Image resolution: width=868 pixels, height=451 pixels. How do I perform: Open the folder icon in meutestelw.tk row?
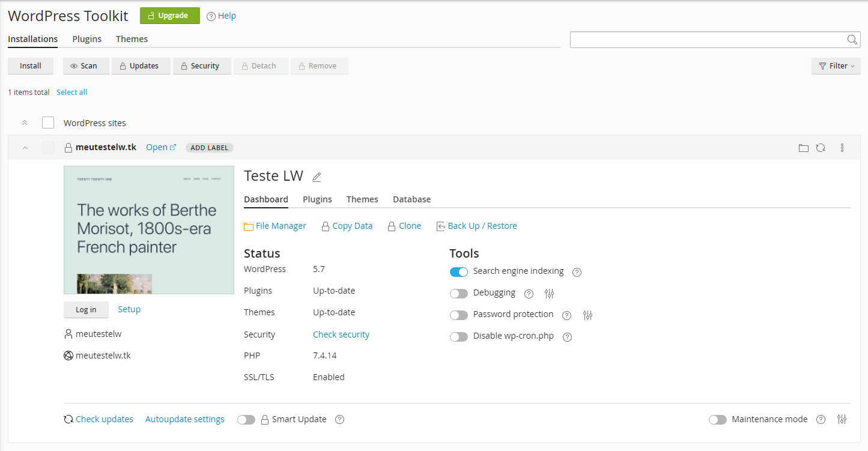(803, 148)
